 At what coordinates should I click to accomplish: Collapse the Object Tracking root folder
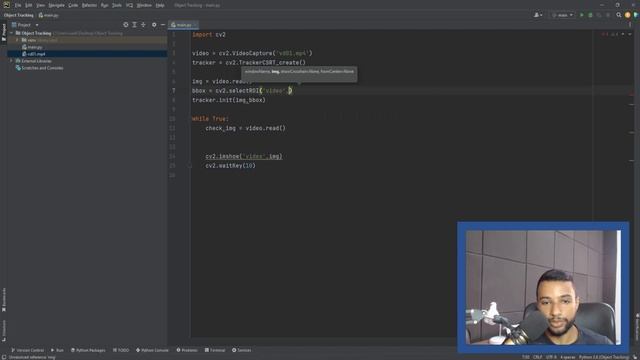(x=12, y=33)
